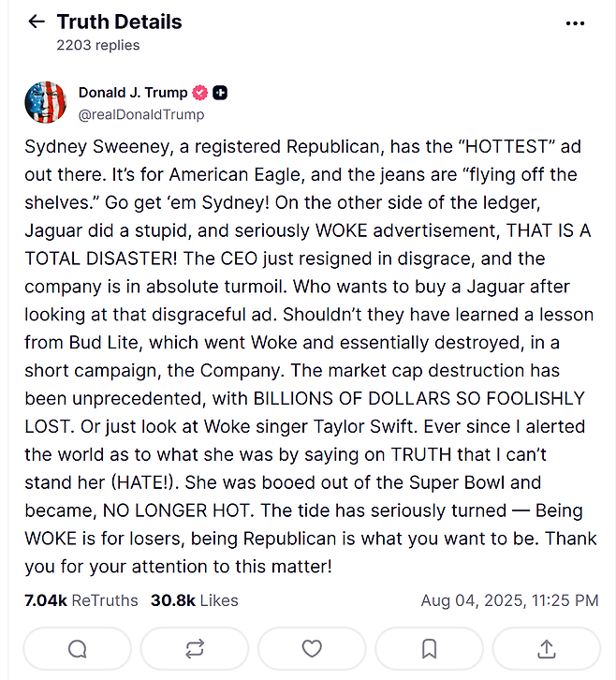Open the @realDonaldTrump handle link
This screenshot has height=680, width=616.
[x=140, y=114]
